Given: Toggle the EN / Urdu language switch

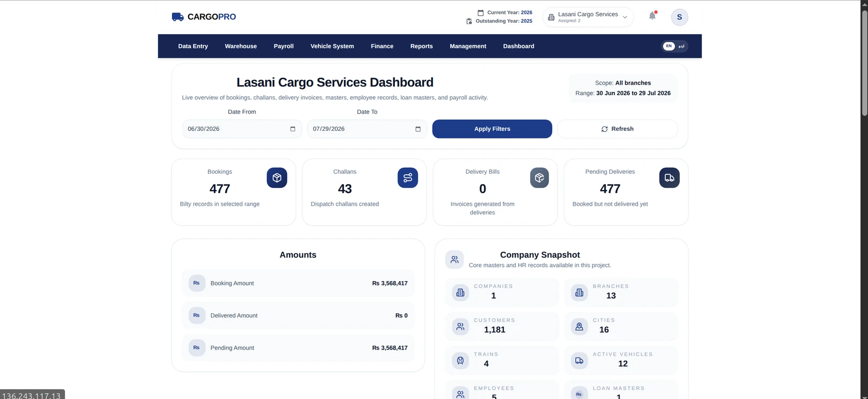Looking at the screenshot, I should (675, 46).
